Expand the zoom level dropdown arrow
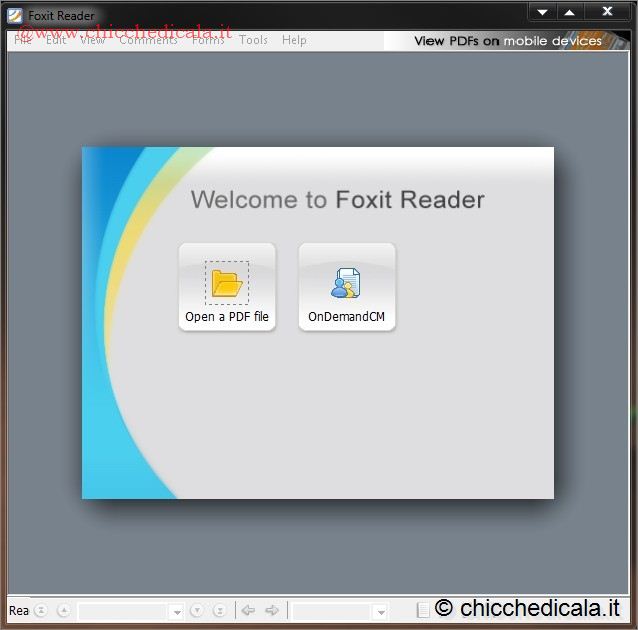638x630 pixels. 380,611
